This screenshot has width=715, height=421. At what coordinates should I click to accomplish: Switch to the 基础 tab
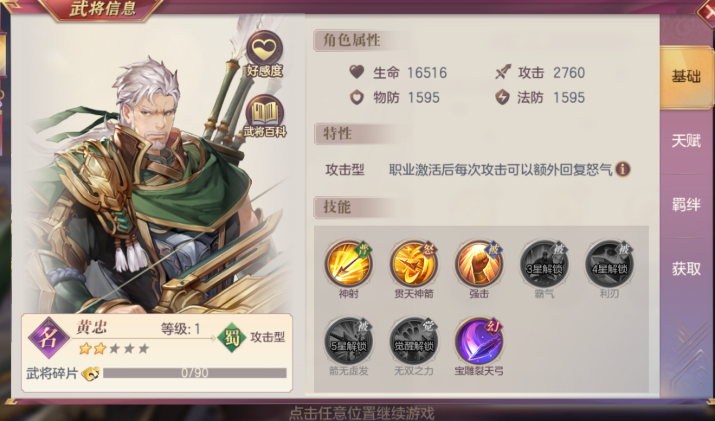[686, 77]
